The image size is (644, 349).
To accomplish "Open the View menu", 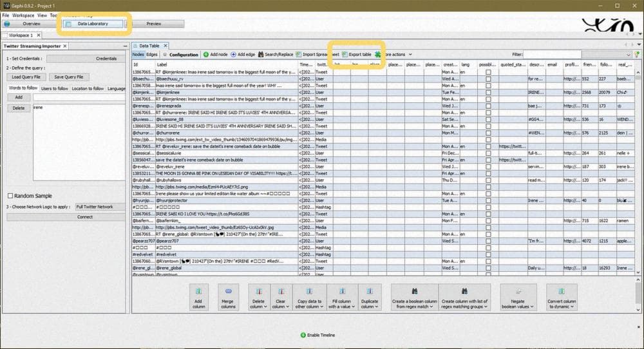I will (42, 15).
